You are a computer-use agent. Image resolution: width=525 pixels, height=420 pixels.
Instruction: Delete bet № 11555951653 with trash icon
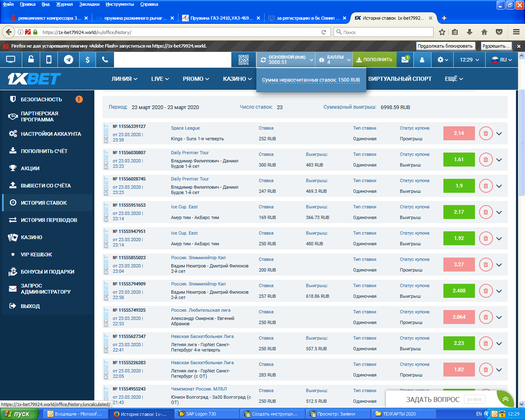click(x=486, y=212)
